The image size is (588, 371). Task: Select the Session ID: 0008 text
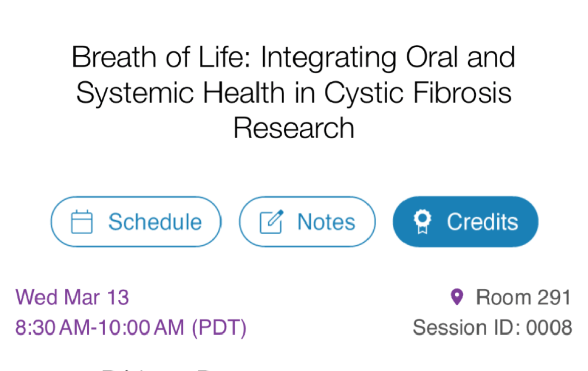point(492,327)
